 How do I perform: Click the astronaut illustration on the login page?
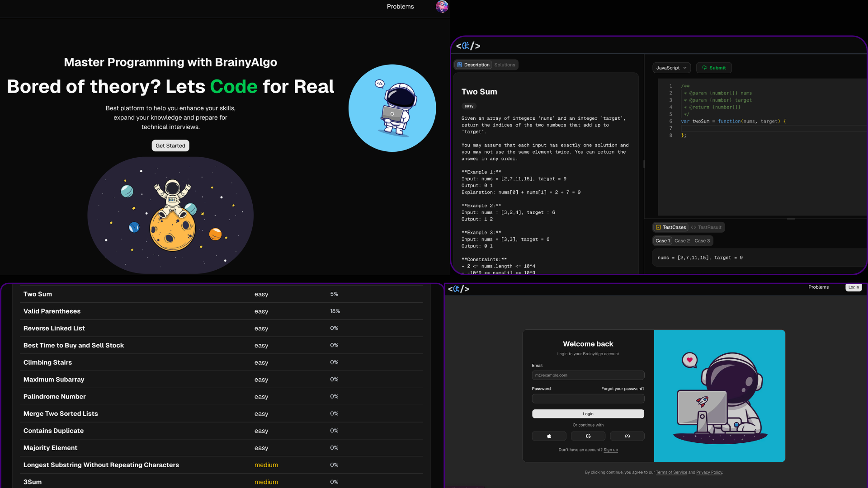coord(719,396)
